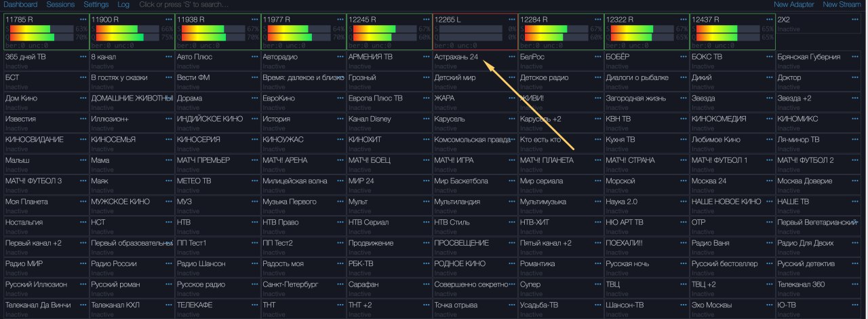The height and width of the screenshot is (319, 868).
Task: Select the Совершенно секретно stream name
Action: pos(471,284)
